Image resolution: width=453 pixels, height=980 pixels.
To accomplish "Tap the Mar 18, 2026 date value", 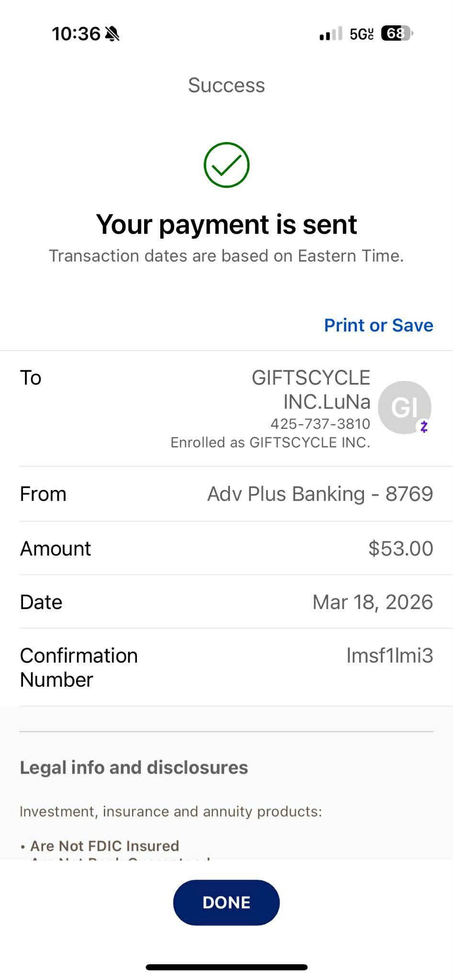I will (373, 602).
